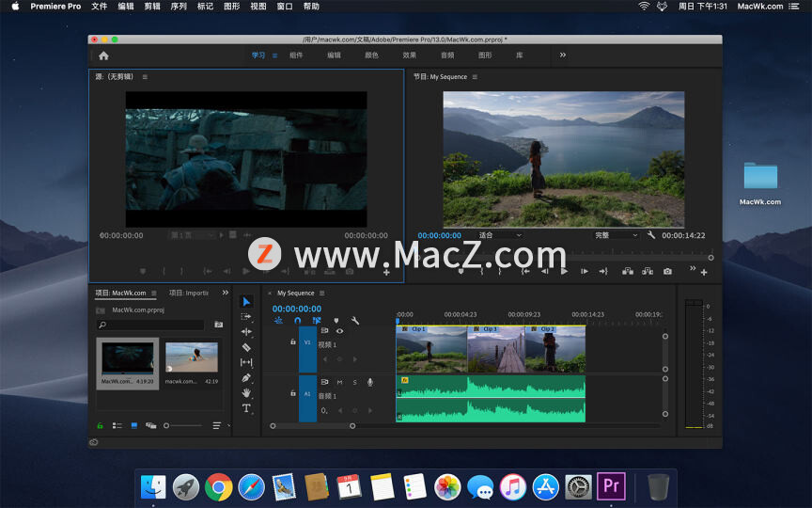Screen dimensions: 812x508
Task: Switch Project panel to freeform view
Action: click(x=150, y=425)
